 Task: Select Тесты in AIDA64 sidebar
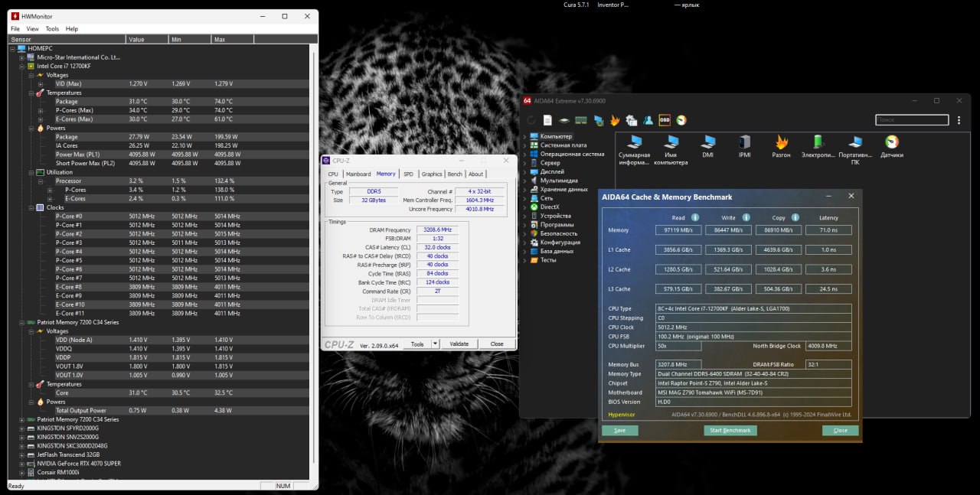548,260
